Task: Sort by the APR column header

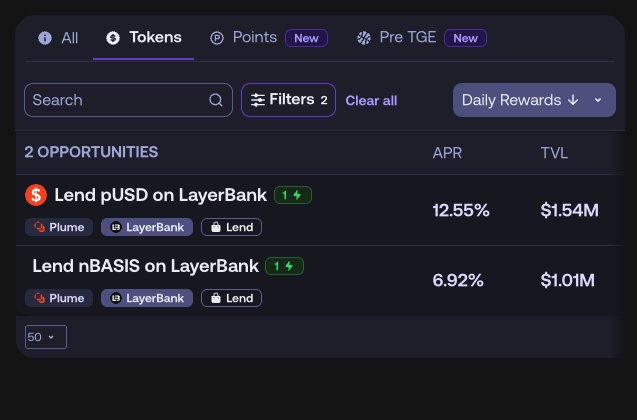Action: tap(447, 152)
